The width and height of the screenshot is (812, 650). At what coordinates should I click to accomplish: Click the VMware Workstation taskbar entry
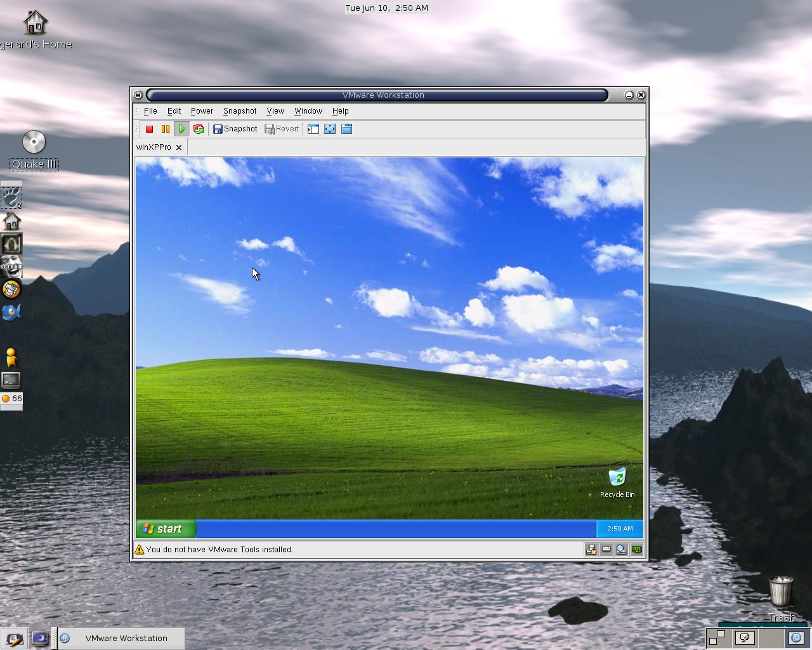click(x=121, y=639)
